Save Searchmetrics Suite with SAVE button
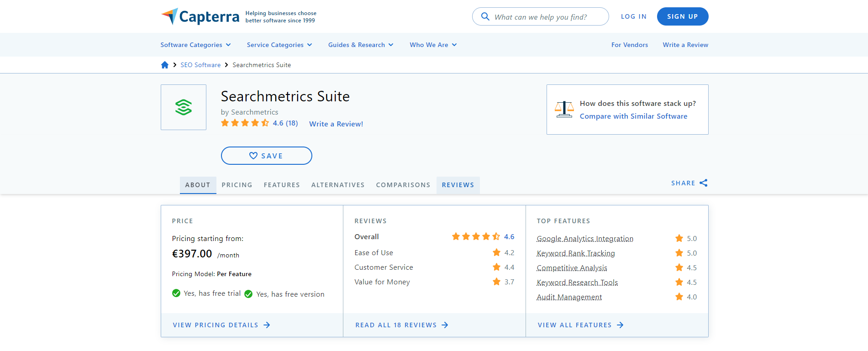868x351 pixels. (267, 156)
